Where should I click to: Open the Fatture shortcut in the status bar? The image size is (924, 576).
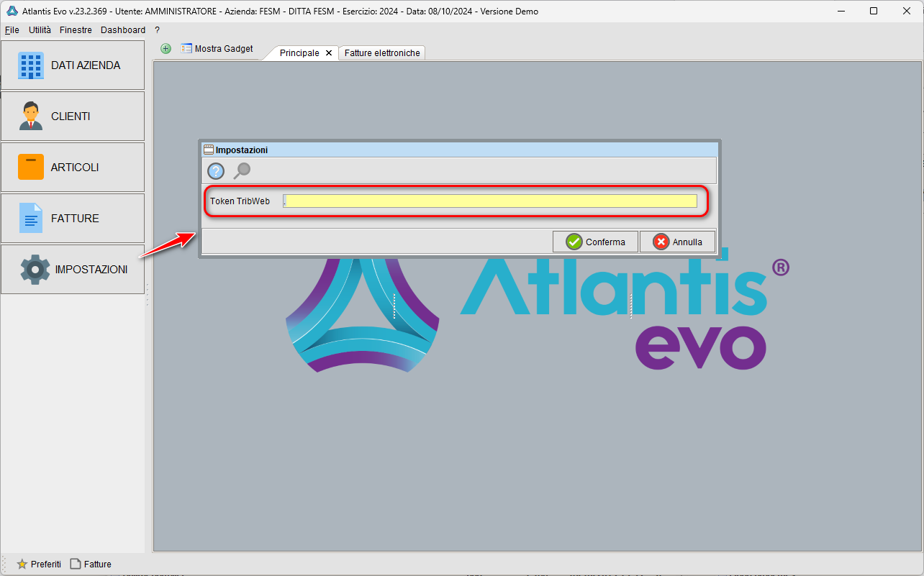coord(90,564)
